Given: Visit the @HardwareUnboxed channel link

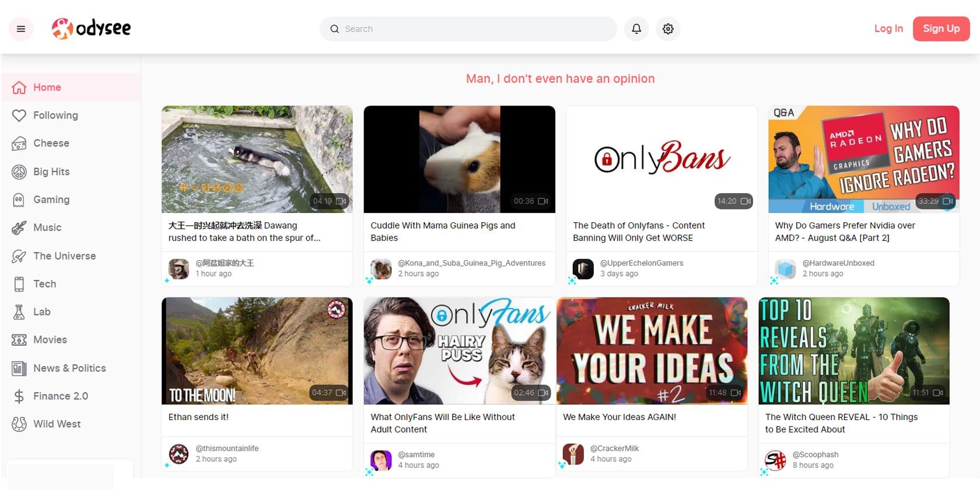Looking at the screenshot, I should point(838,263).
